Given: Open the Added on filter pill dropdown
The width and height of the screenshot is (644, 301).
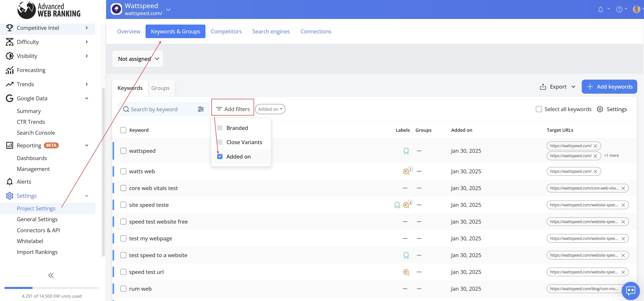Looking at the screenshot, I should (270, 109).
